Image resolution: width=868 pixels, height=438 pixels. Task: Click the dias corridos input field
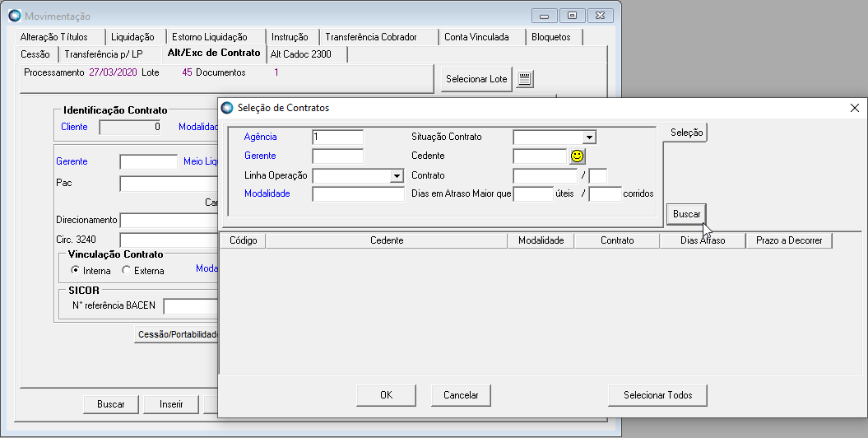(x=605, y=193)
